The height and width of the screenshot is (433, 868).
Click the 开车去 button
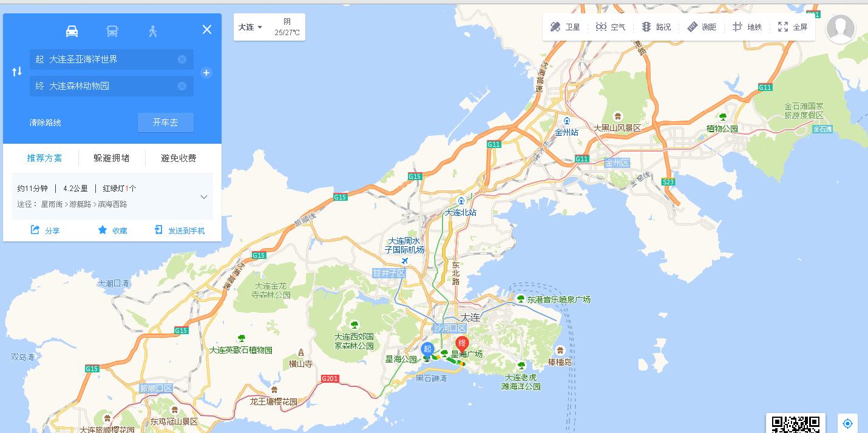coord(165,123)
